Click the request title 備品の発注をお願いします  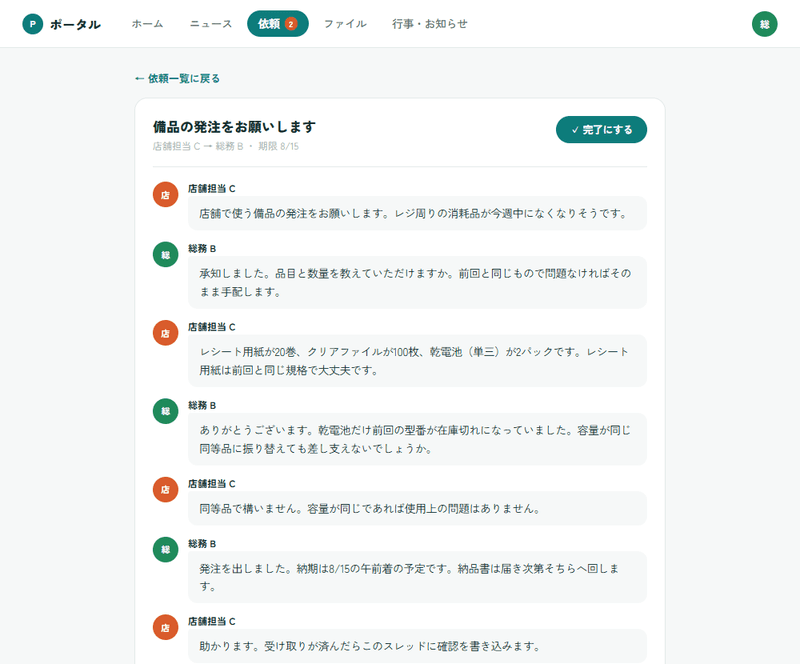(x=234, y=127)
